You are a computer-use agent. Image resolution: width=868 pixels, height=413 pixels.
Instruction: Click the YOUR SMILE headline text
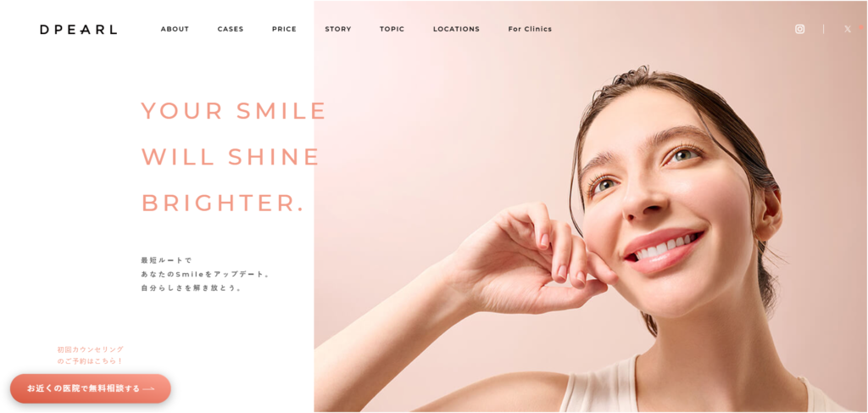(234, 111)
